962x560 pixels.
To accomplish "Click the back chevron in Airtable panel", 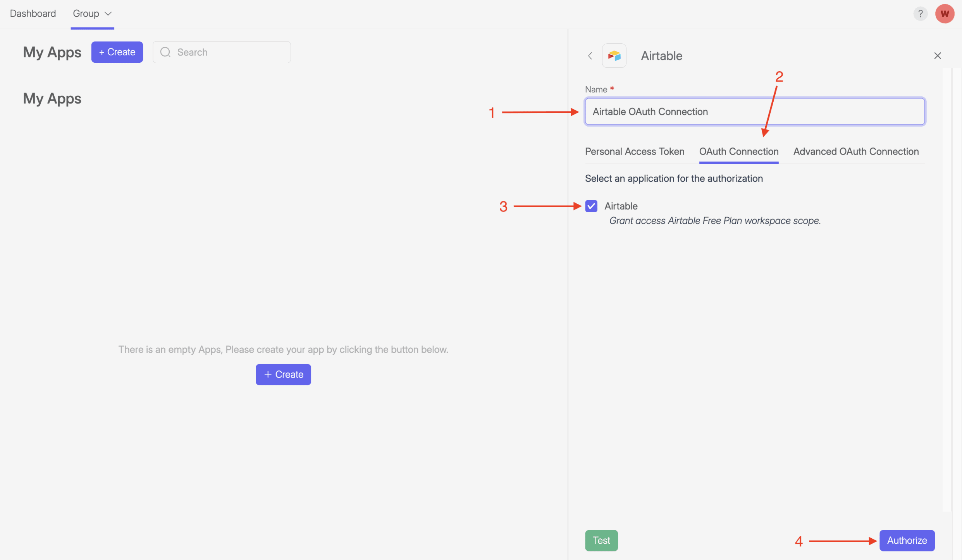I will (590, 56).
